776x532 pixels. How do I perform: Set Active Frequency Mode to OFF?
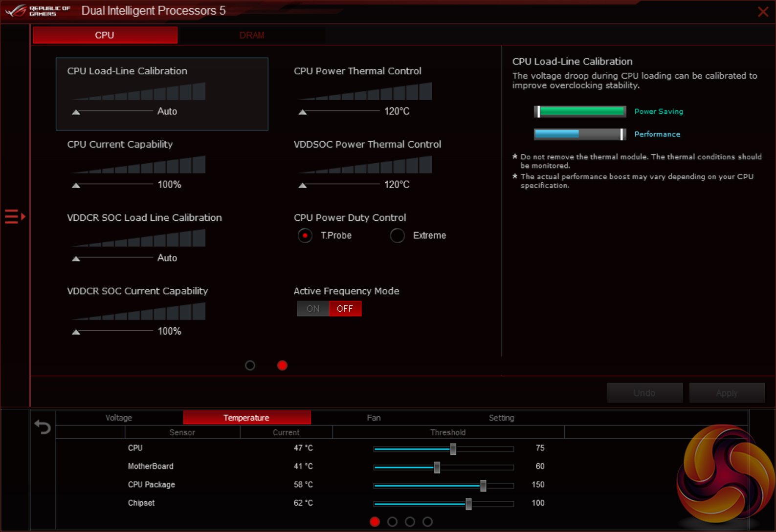(345, 309)
